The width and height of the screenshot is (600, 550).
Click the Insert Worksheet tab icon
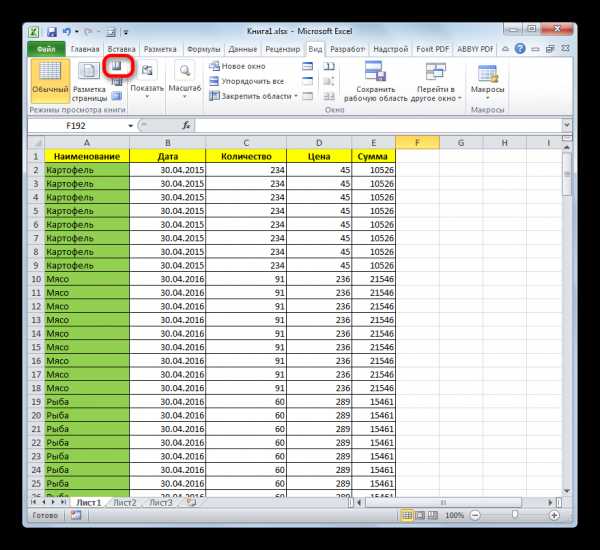pos(191,503)
